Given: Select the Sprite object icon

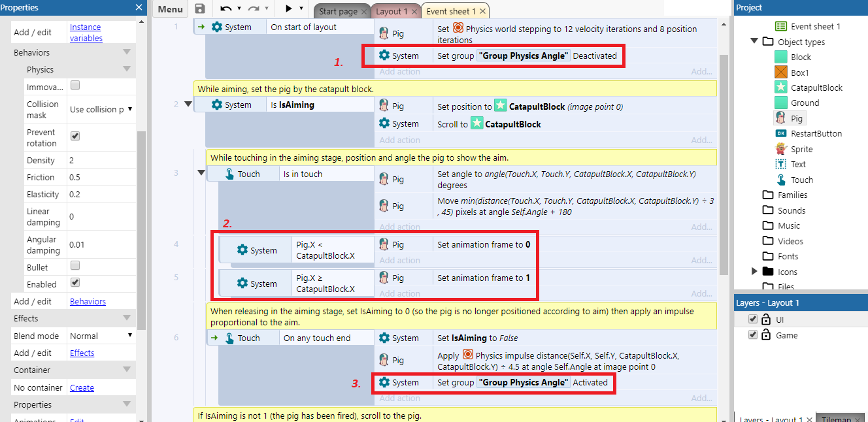Looking at the screenshot, I should tap(780, 149).
